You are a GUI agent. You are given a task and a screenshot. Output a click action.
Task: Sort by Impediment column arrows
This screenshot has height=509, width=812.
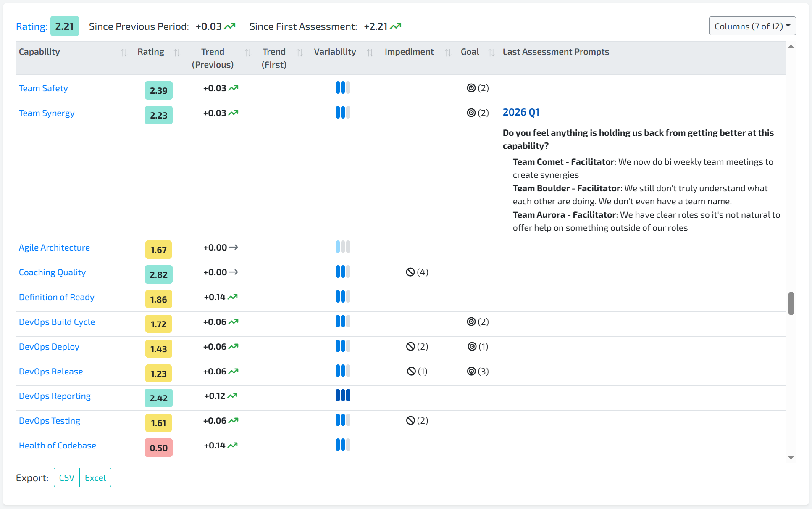(x=448, y=53)
